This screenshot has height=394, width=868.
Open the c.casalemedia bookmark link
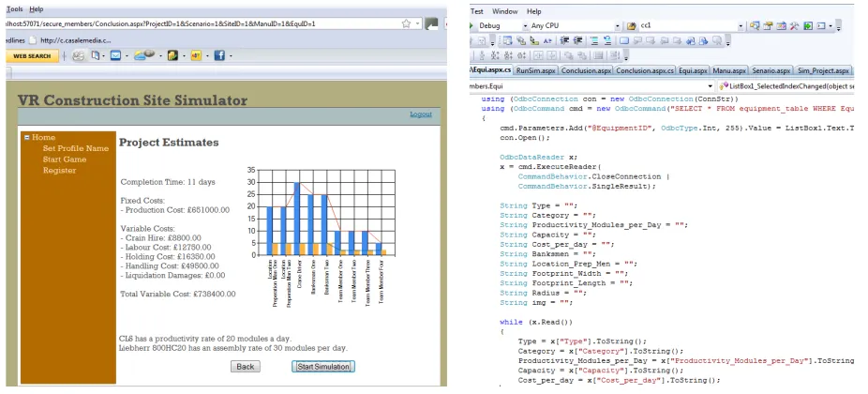(x=69, y=40)
